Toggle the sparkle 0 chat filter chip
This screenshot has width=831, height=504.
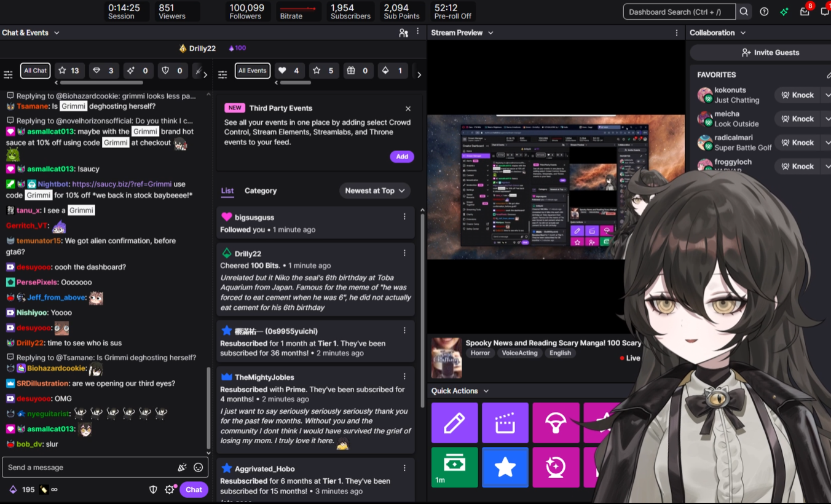coord(139,71)
